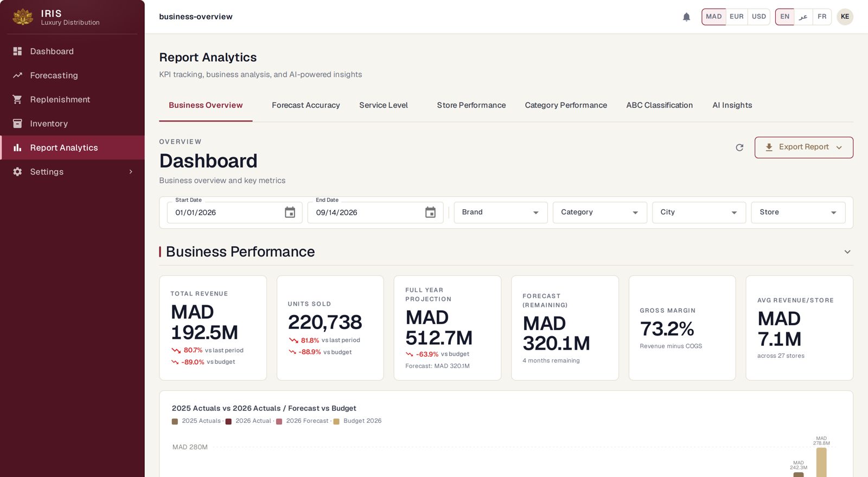Screen dimensions: 868x477
Task: Collapse the Business Performance section
Action: 847,252
